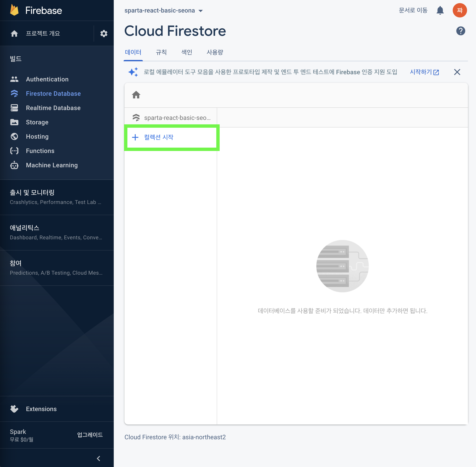Click the 업그레이드 button
The image size is (476, 467).
[x=90, y=435]
